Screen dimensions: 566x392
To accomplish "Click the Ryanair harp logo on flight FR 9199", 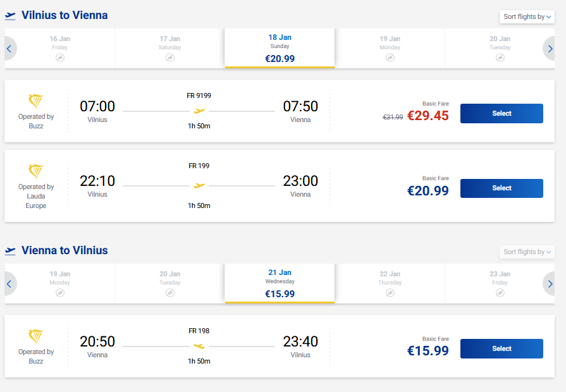I will (x=36, y=102).
